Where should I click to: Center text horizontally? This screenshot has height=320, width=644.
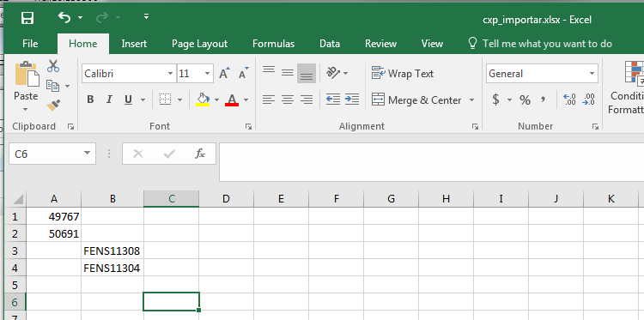(288, 100)
